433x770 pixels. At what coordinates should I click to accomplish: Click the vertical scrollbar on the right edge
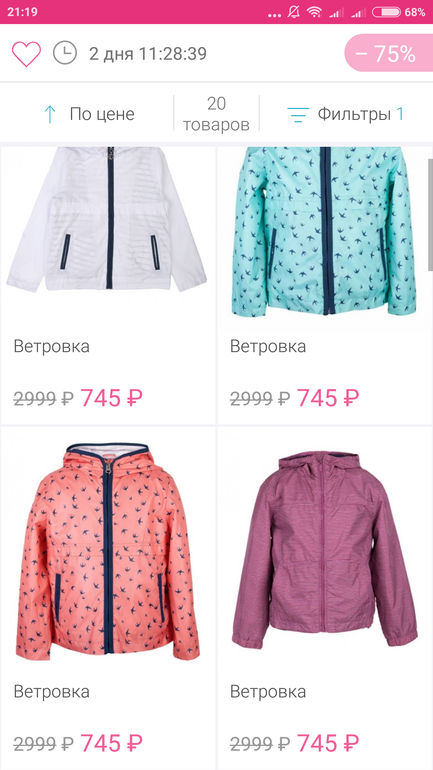click(431, 215)
